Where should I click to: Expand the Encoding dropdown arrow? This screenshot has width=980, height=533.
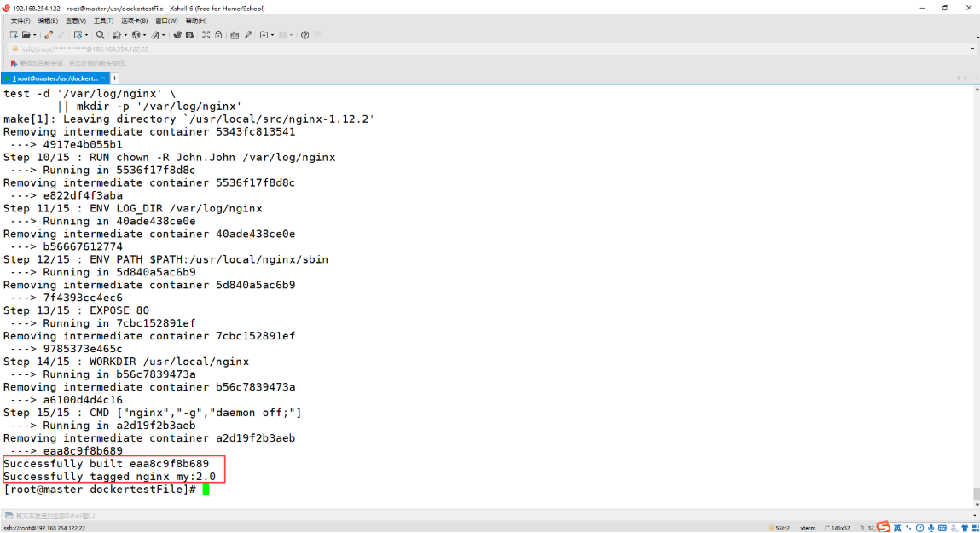(x=144, y=35)
